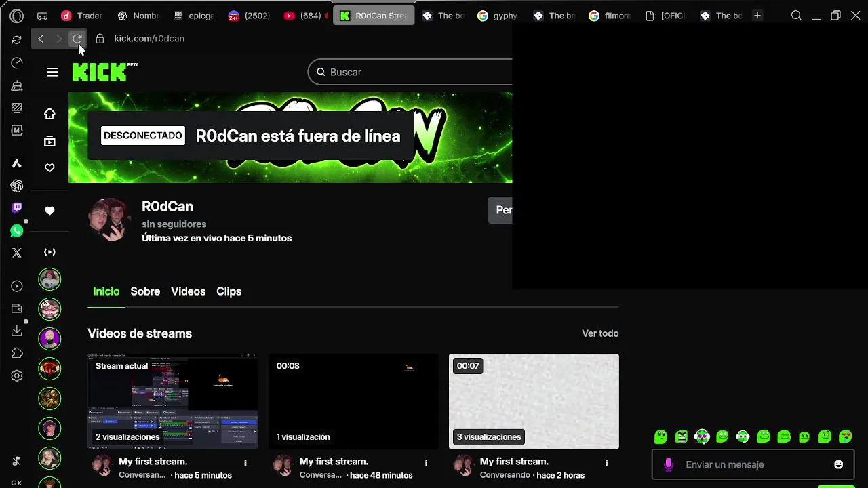
Task: Open the emoji picker smiley
Action: 839,464
